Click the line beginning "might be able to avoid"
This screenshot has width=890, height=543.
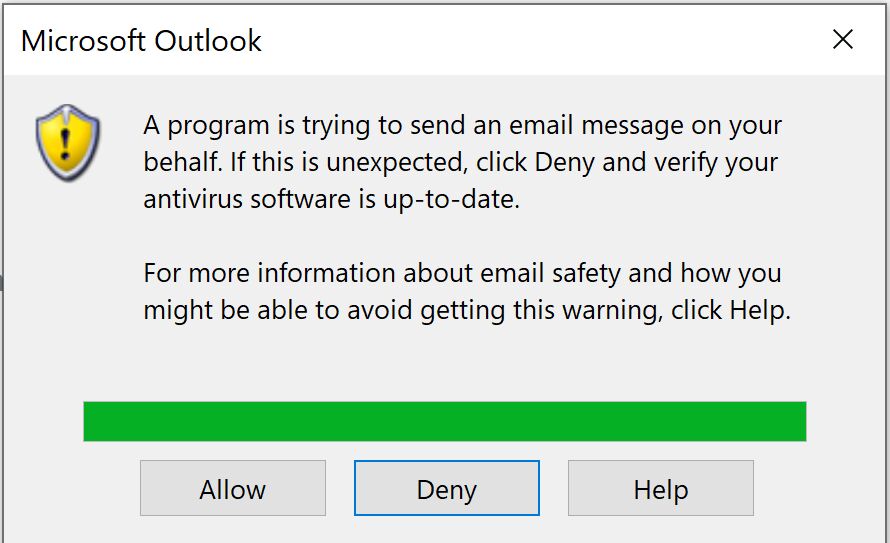467,310
